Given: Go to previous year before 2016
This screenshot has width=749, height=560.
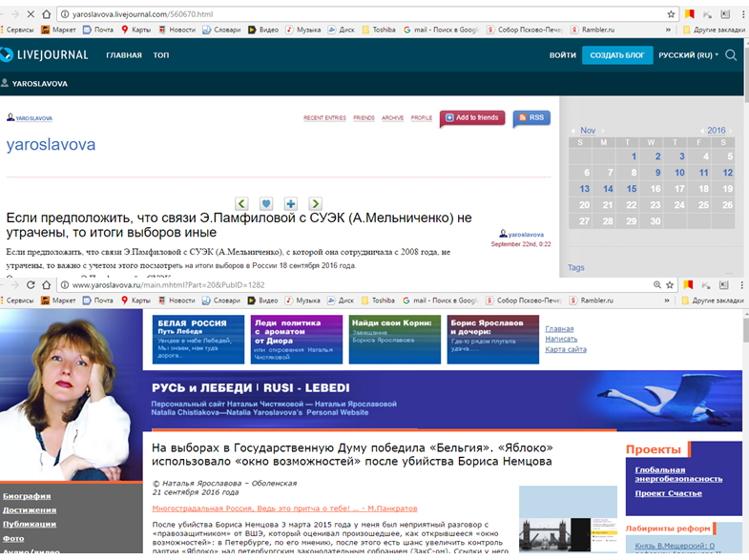Looking at the screenshot, I should point(701,131).
